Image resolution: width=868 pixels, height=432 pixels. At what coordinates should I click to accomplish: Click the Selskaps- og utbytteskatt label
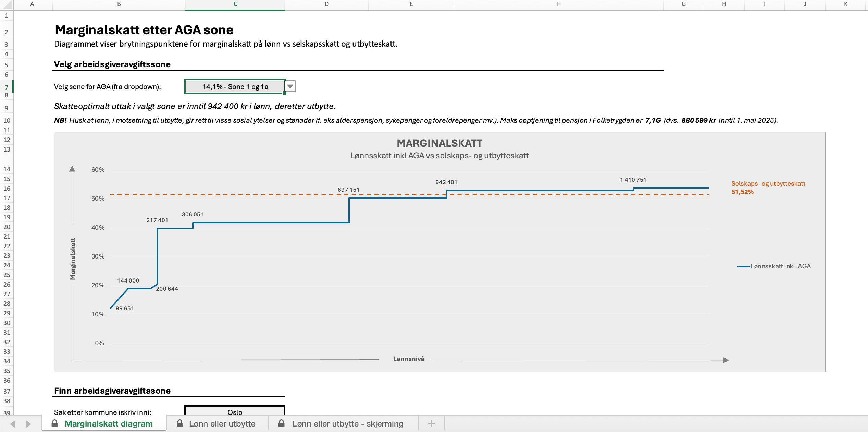pos(768,184)
